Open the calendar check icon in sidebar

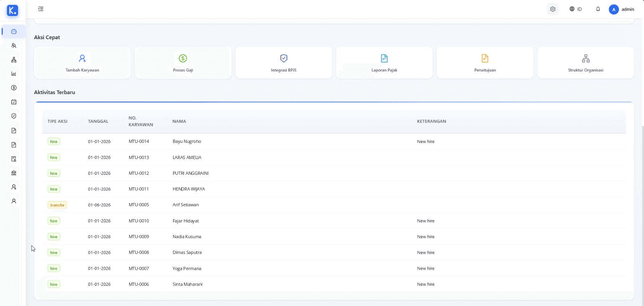click(x=14, y=102)
